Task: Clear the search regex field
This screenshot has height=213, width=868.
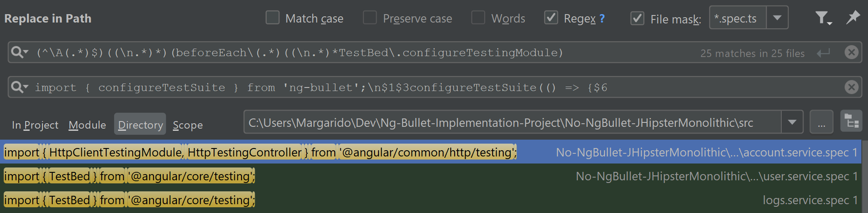Action: (851, 53)
